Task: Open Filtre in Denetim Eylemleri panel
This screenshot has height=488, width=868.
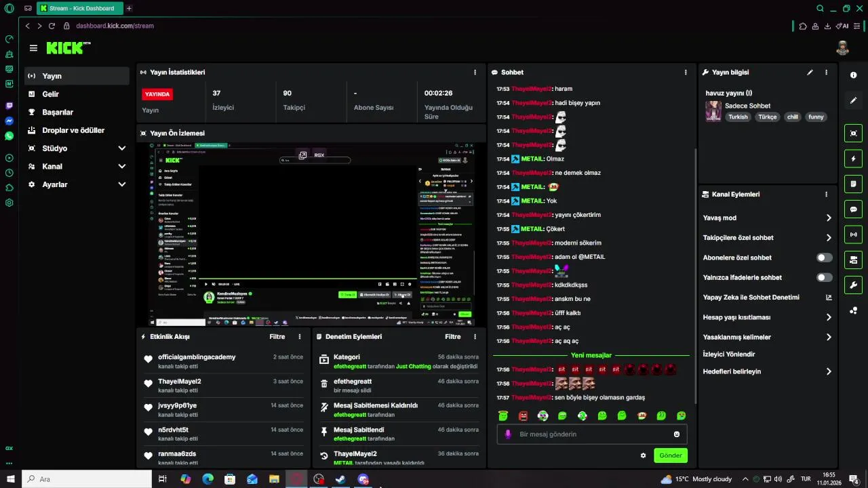Action: coord(452,337)
